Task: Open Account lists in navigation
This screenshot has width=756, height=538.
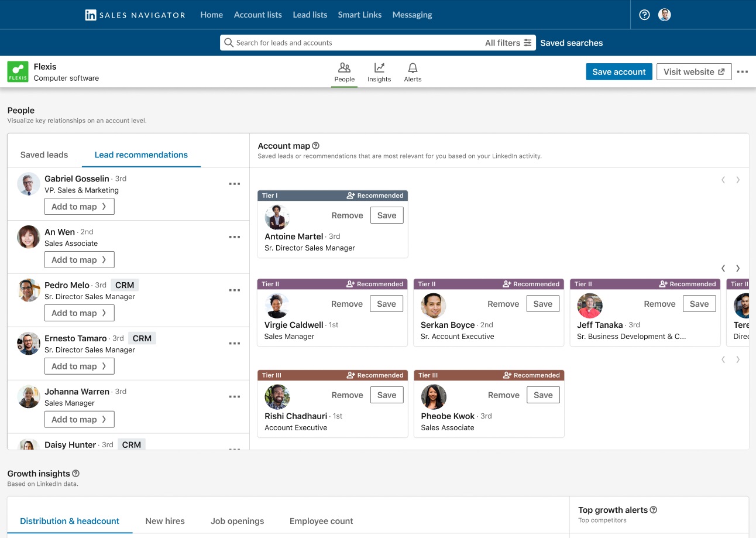Action: [x=257, y=15]
